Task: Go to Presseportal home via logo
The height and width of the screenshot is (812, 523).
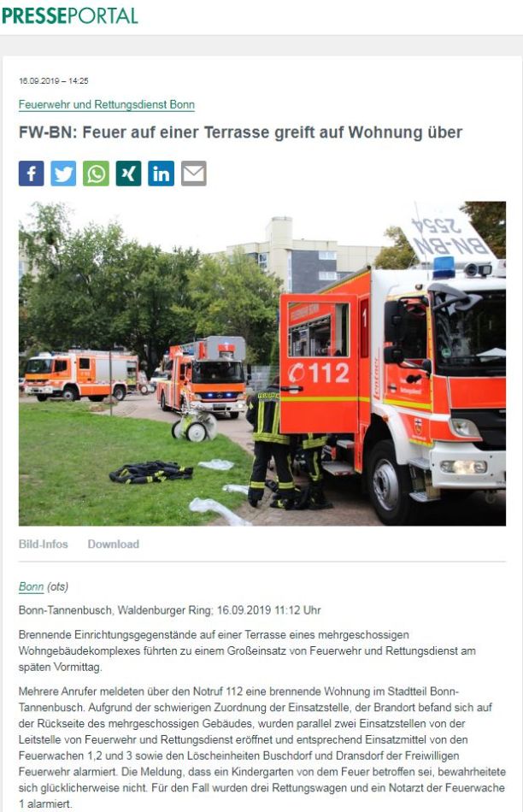Action: [70, 16]
